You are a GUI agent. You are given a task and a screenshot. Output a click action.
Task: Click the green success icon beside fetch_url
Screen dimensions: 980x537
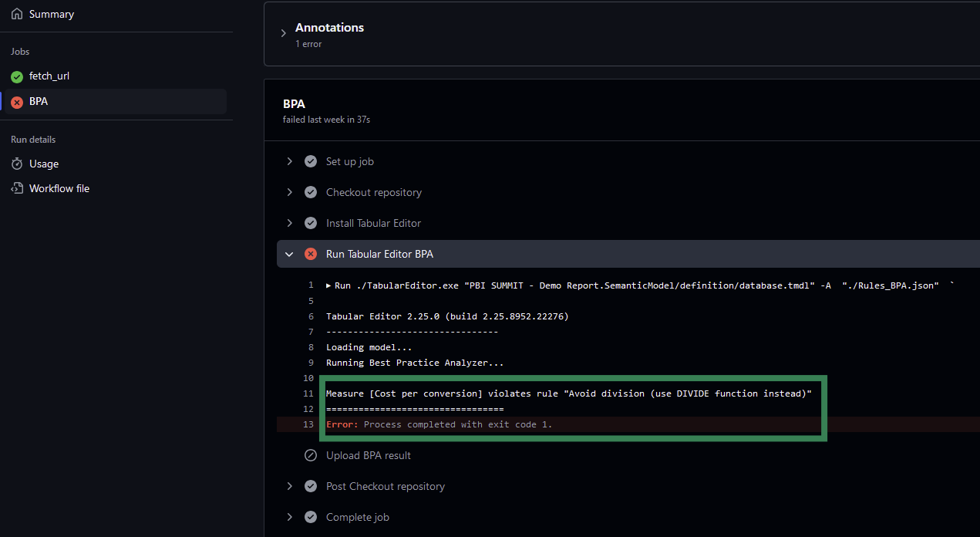pos(16,76)
